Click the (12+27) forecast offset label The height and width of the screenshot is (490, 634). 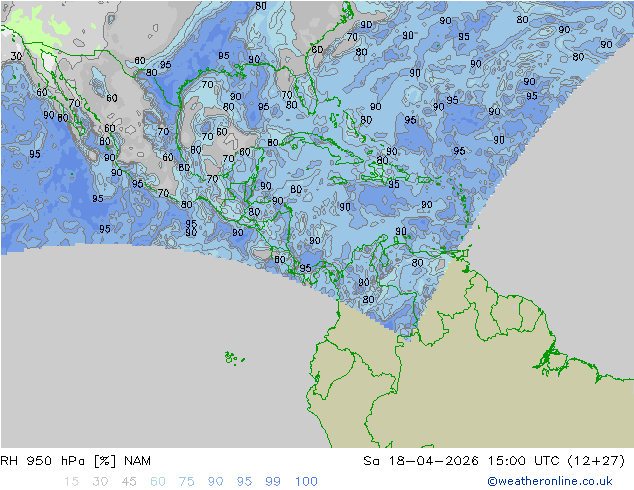coord(596,461)
